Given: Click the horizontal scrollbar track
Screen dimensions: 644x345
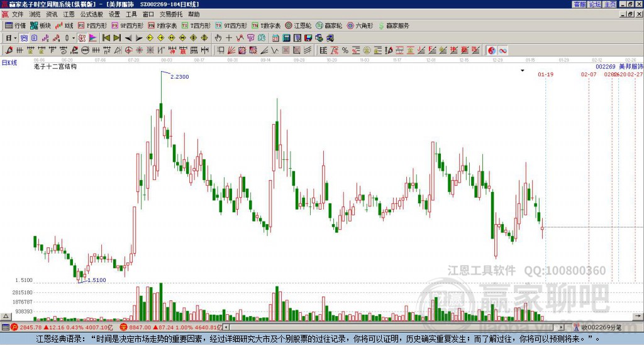Looking at the screenshot, I should [394, 327].
